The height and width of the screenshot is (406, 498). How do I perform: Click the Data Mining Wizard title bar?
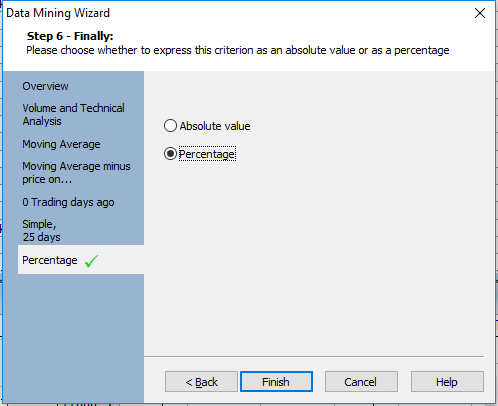coord(233,13)
